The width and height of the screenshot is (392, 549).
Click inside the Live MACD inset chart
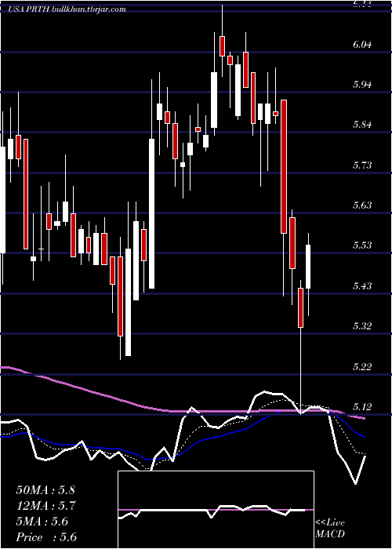pyautogui.click(x=216, y=510)
